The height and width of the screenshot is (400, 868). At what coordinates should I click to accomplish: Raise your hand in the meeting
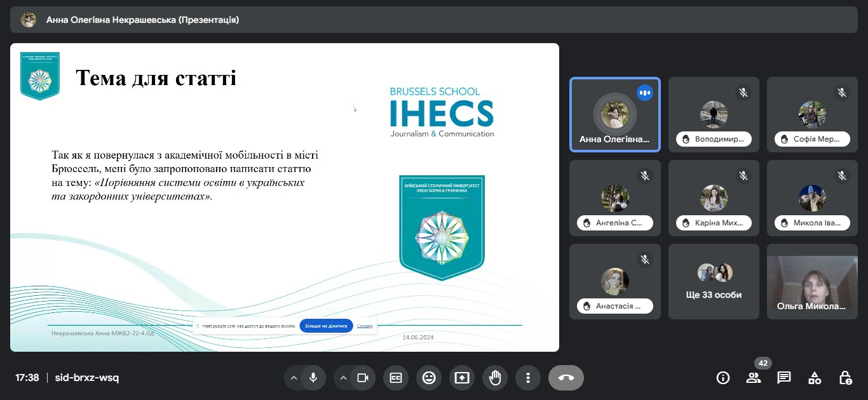click(x=495, y=378)
